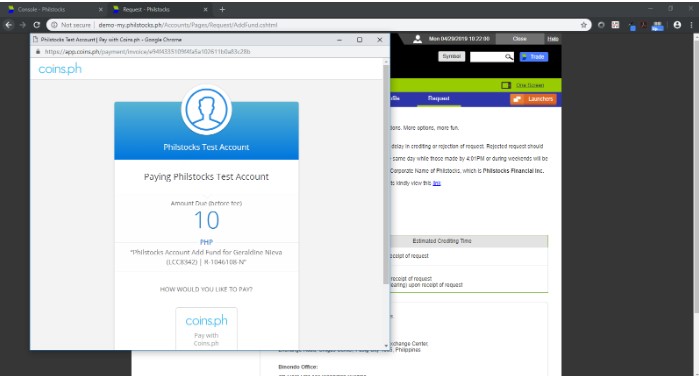The image size is (699, 376).
Task: Click the padlock icon in popup address bar
Action: (x=38, y=52)
